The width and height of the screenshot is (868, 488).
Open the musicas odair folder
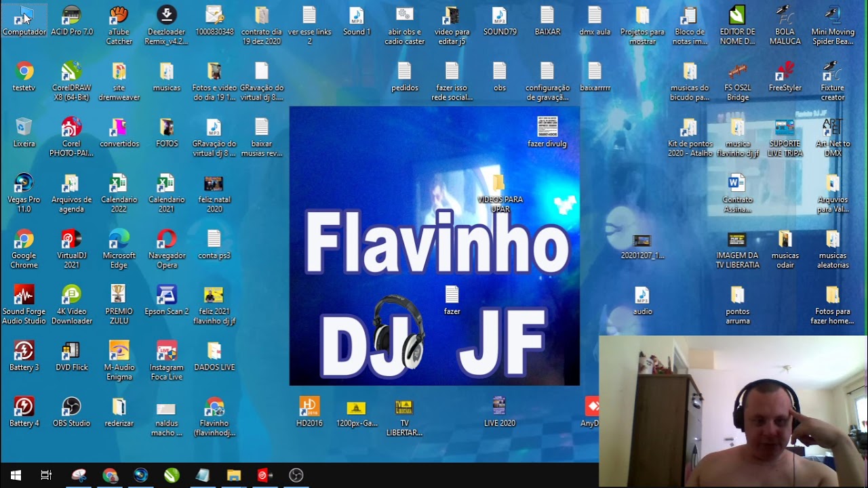click(785, 249)
